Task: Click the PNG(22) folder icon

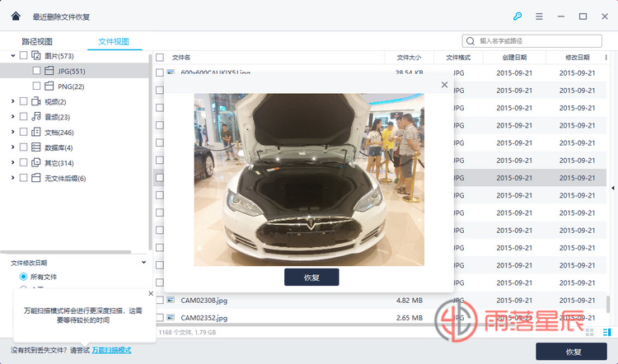Action: [49, 86]
